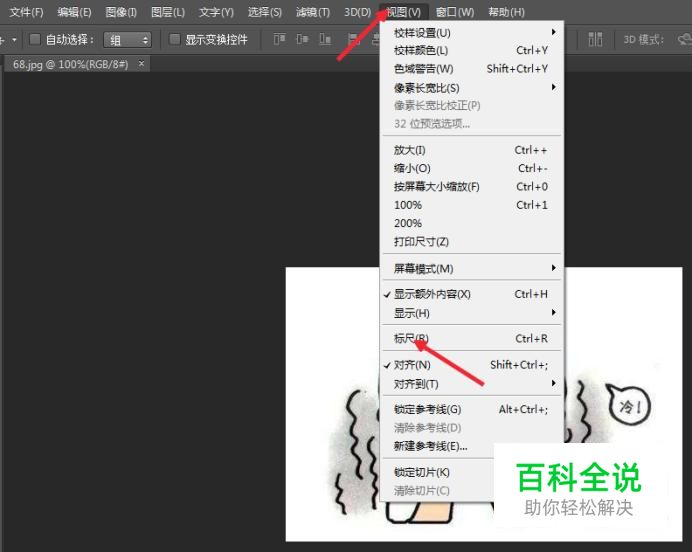
Task: Open the 编辑(E) menu
Action: (x=74, y=12)
